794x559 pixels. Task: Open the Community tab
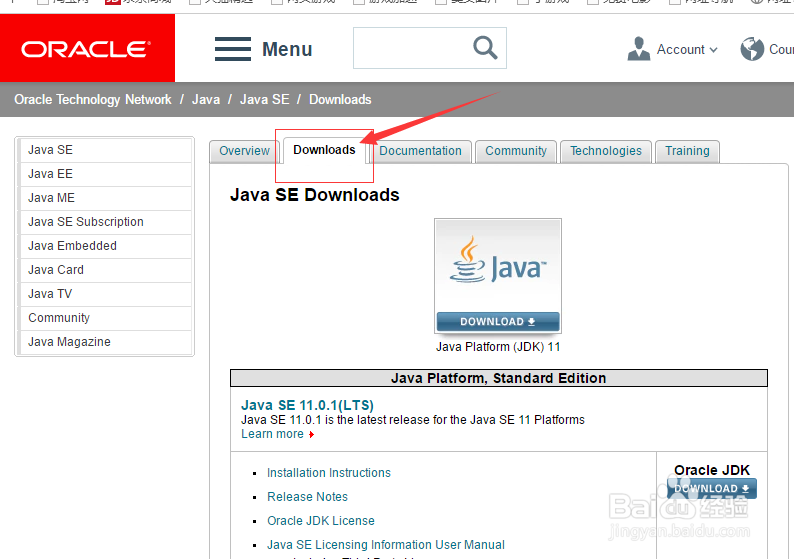[516, 151]
